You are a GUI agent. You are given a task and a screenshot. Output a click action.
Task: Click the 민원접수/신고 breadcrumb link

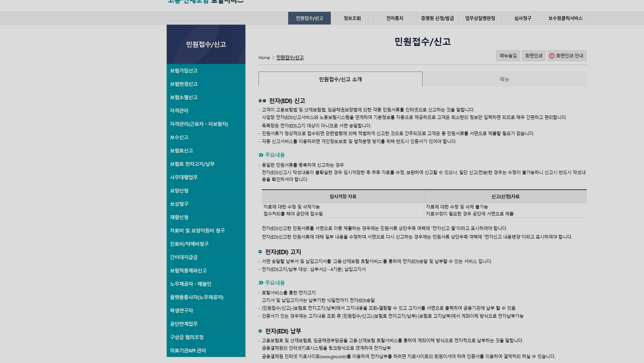coord(290,58)
